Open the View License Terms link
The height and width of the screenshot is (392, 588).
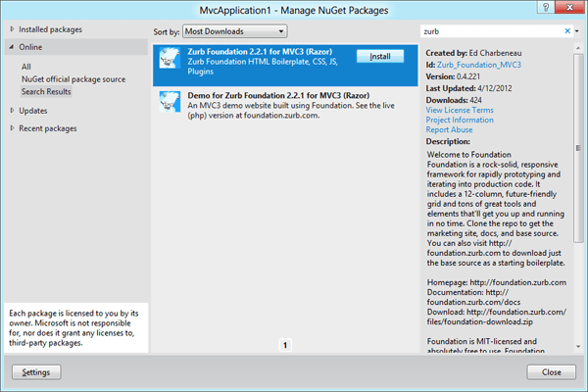coord(460,111)
